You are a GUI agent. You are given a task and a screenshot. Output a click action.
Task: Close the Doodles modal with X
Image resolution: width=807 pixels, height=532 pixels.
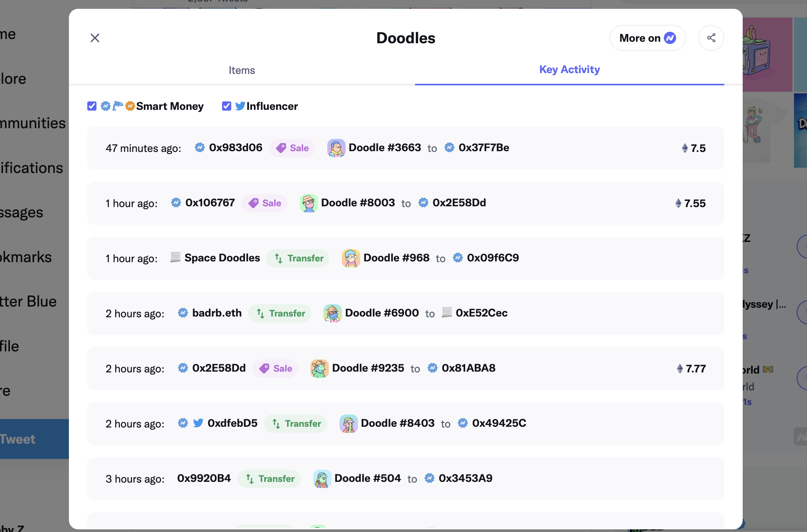(x=95, y=38)
